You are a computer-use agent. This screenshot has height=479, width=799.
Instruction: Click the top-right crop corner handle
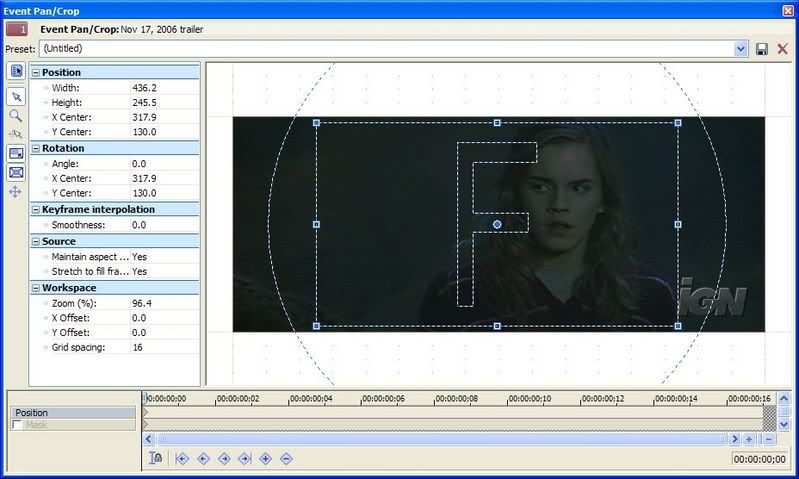pyautogui.click(x=678, y=123)
